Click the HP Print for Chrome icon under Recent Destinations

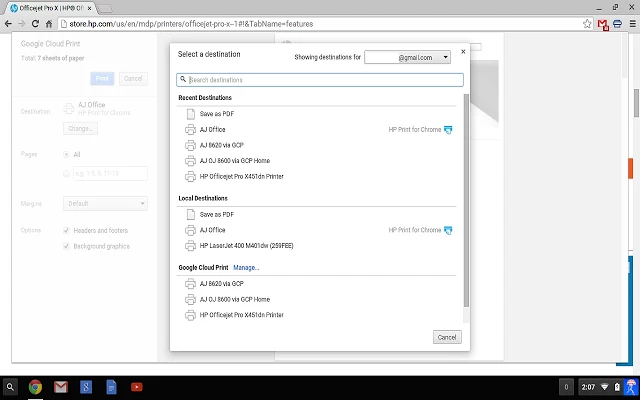tap(449, 129)
